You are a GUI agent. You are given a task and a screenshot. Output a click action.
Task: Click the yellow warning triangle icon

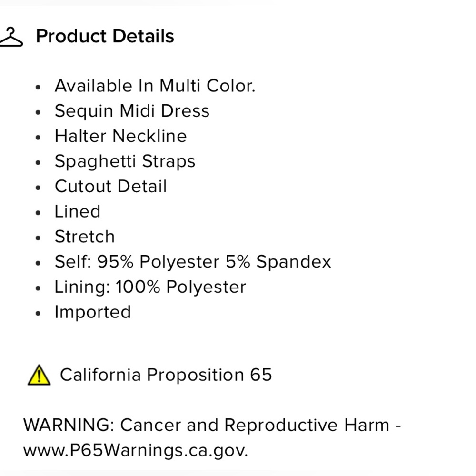[x=39, y=375]
